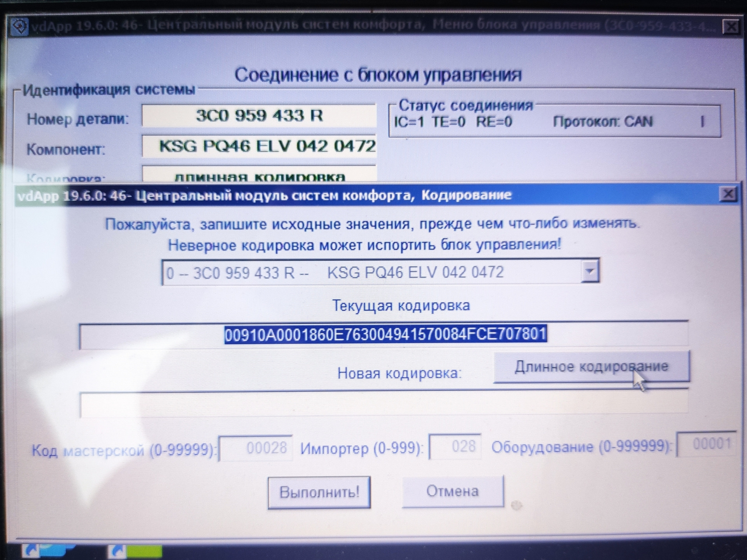Click the Протокол: CAN status text
The height and width of the screenshot is (560, 747).
[603, 122]
